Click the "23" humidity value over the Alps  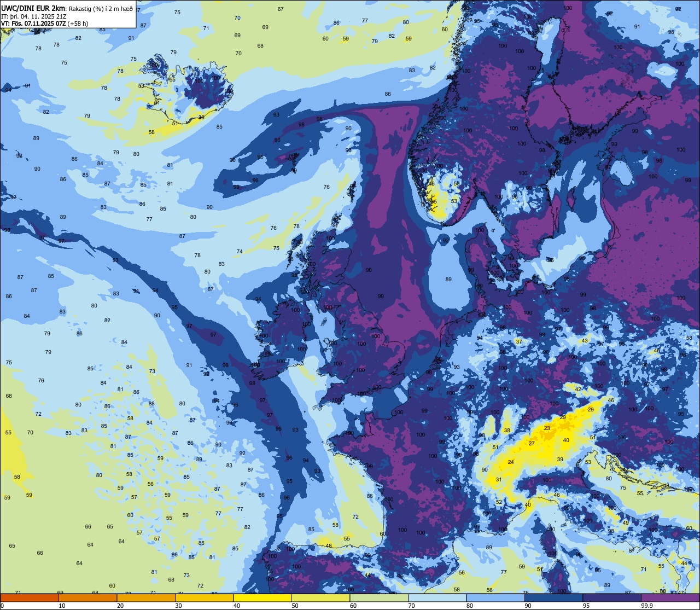[547, 428]
